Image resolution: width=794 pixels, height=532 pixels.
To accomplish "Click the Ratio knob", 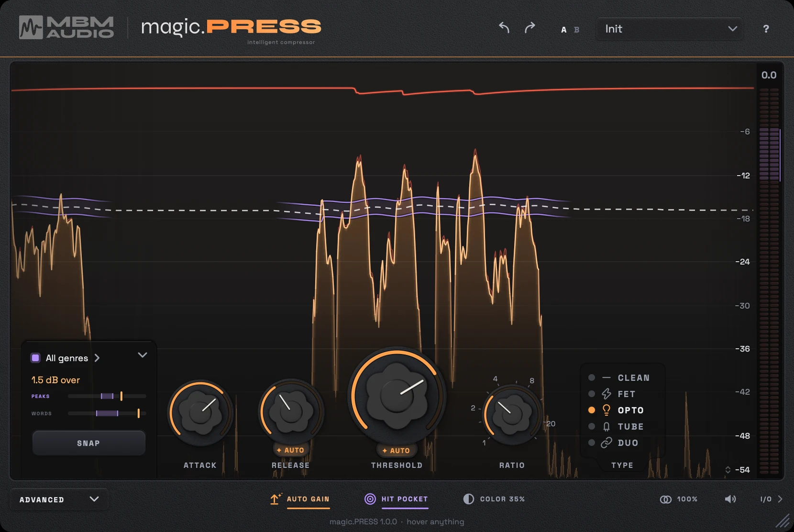I will (x=512, y=414).
